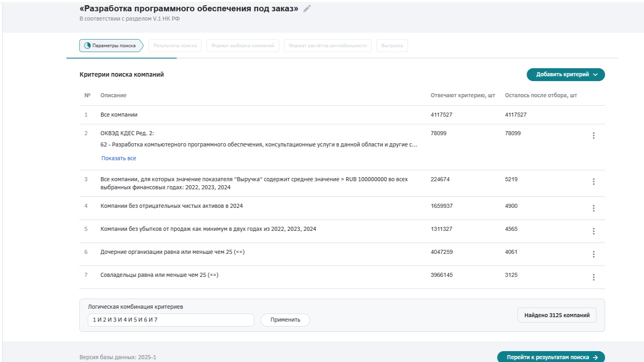Switch to the Результаты поиска tab

click(x=175, y=46)
